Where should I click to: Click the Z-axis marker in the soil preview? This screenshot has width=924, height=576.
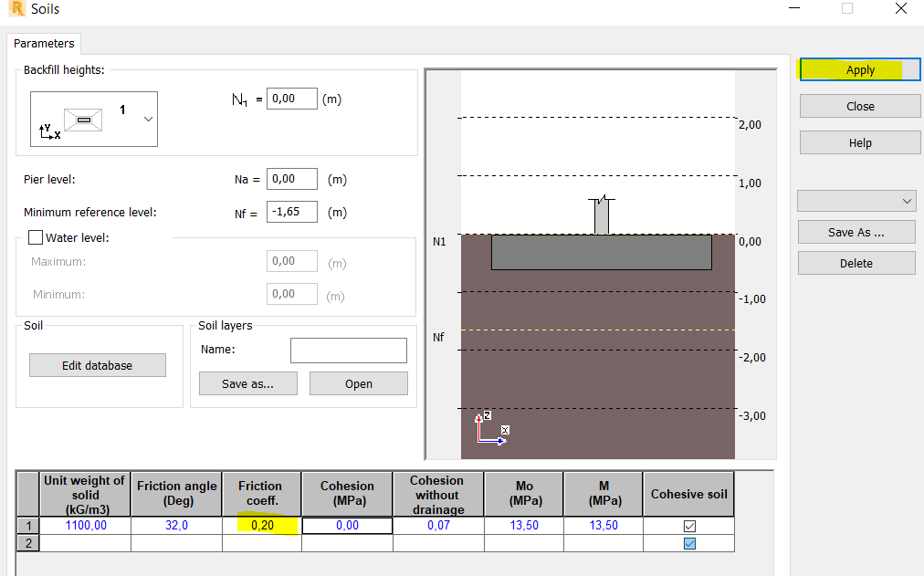tap(488, 415)
